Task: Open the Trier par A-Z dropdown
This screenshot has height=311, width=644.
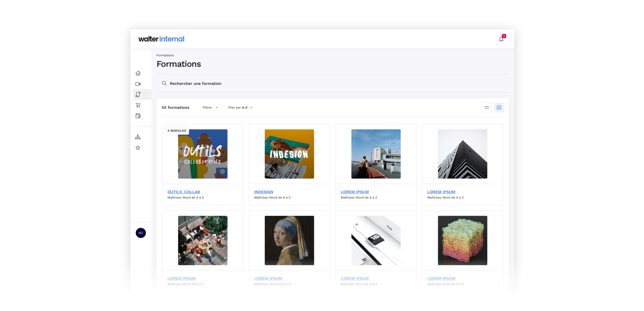Action: pyautogui.click(x=240, y=108)
